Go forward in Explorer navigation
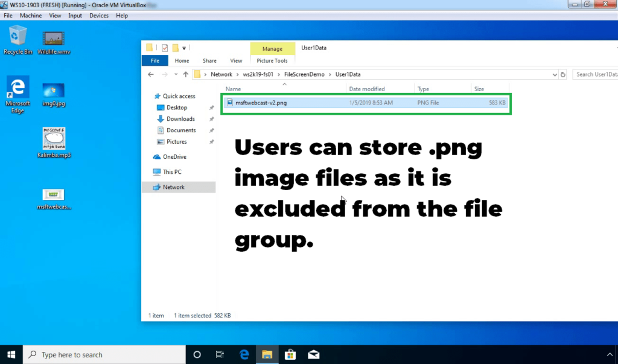This screenshot has height=364, width=618. click(x=165, y=74)
